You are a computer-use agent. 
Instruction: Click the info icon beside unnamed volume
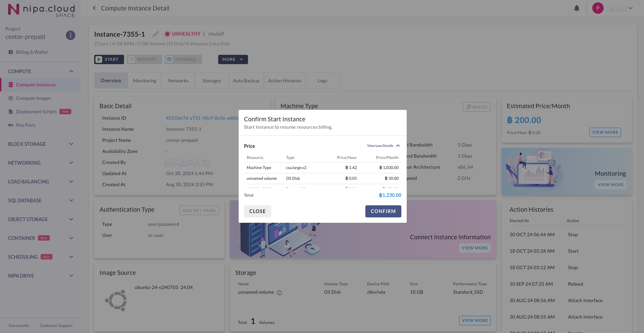coord(279,293)
